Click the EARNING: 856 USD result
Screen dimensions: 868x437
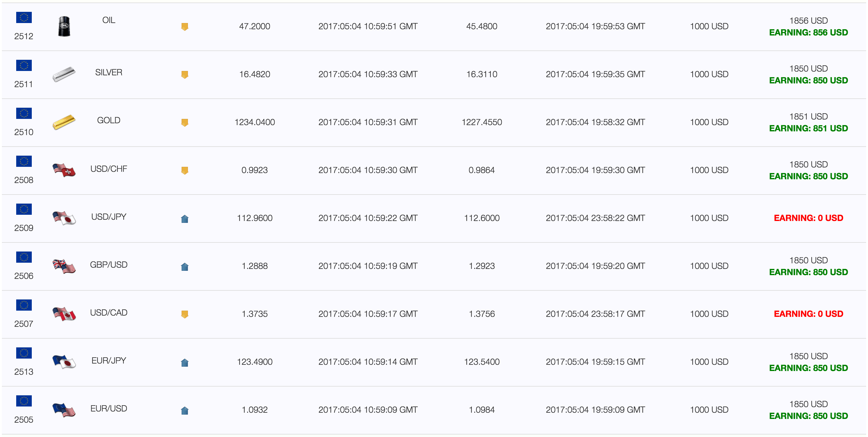808,32
